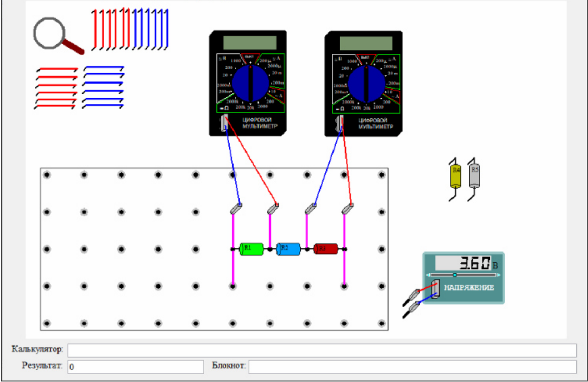Click the power supply's output connector
The height and width of the screenshot is (382, 588).
[x=435, y=289]
